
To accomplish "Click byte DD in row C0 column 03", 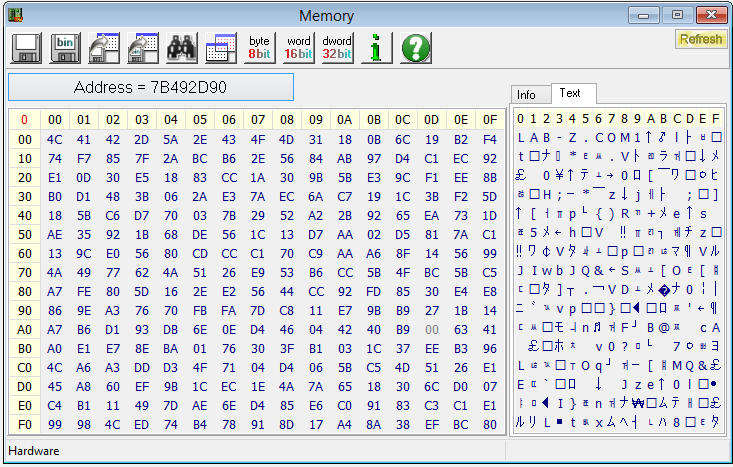I will (142, 367).
